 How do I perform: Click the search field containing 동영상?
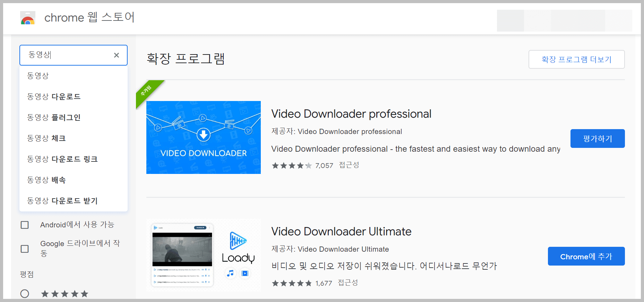[x=74, y=55]
